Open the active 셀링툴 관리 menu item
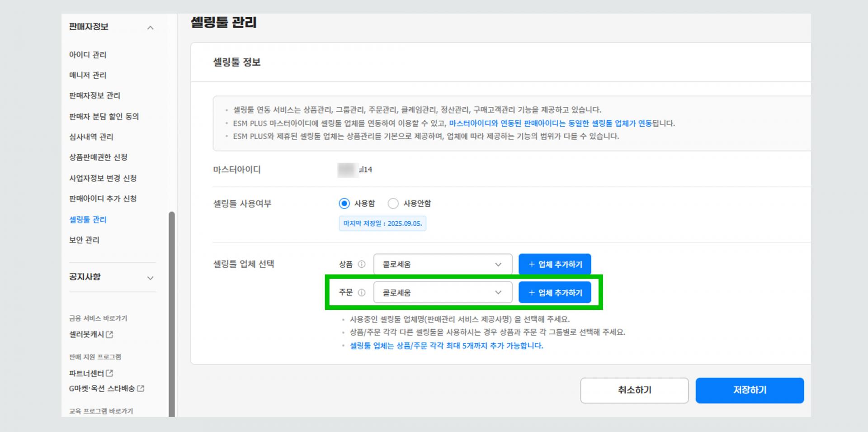The image size is (868, 432). [88, 219]
